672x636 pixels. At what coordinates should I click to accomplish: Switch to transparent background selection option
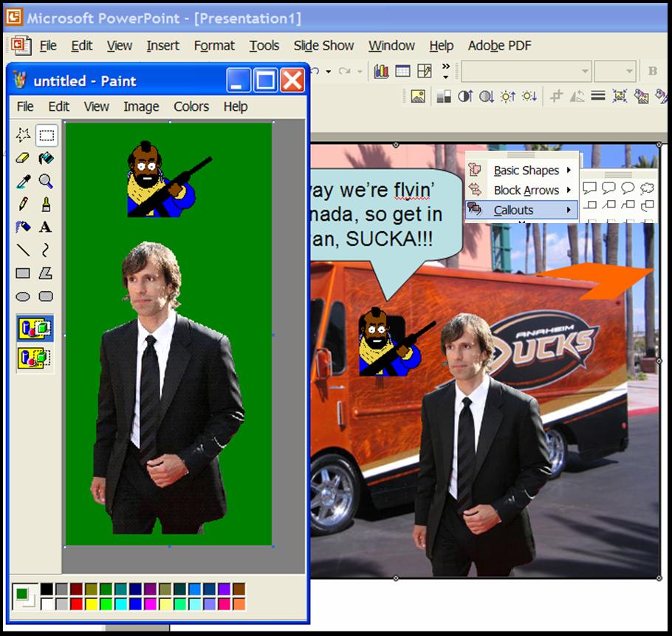[x=35, y=358]
